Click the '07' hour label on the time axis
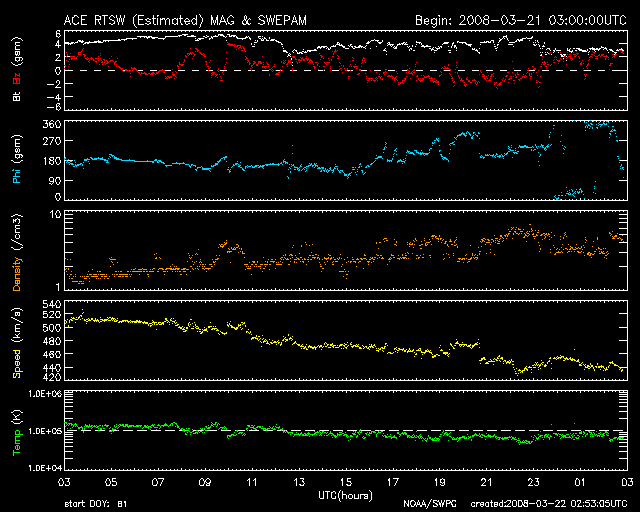This screenshot has height=512, width=640. click(x=158, y=483)
